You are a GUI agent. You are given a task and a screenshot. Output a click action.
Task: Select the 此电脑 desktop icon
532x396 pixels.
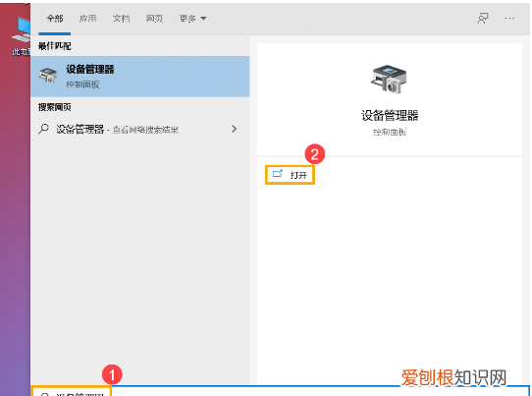pyautogui.click(x=21, y=35)
